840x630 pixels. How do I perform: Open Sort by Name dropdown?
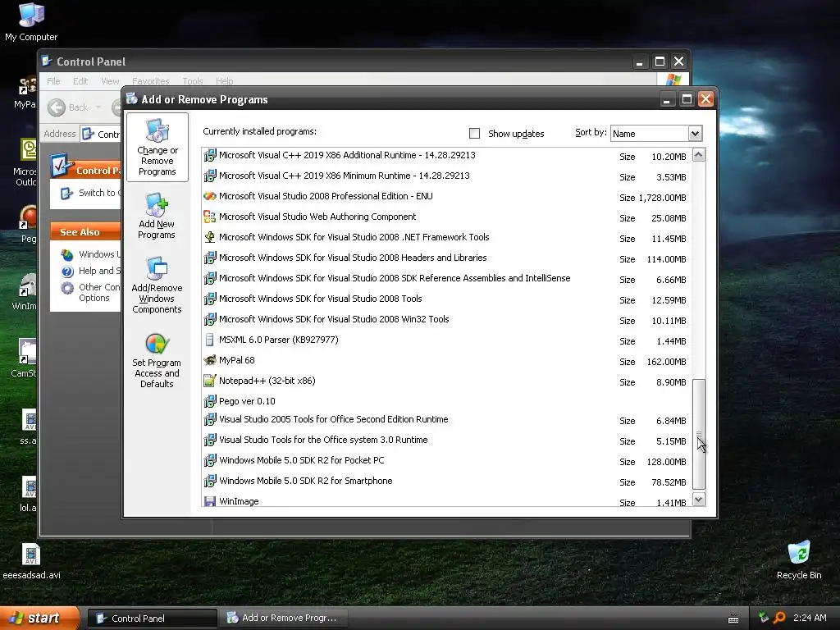point(695,134)
